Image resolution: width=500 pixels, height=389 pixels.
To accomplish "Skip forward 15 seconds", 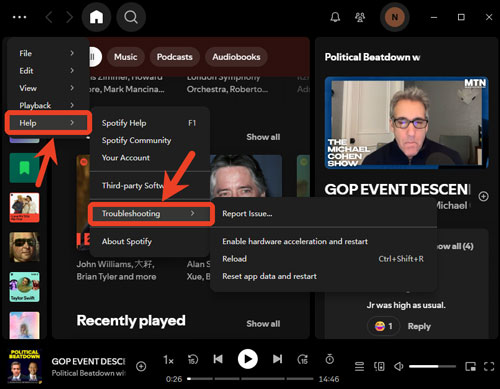I will click(x=303, y=359).
